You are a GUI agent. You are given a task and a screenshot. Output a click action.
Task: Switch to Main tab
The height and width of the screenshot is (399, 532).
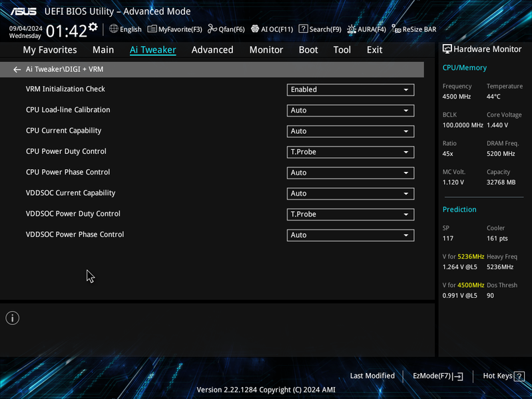point(103,50)
